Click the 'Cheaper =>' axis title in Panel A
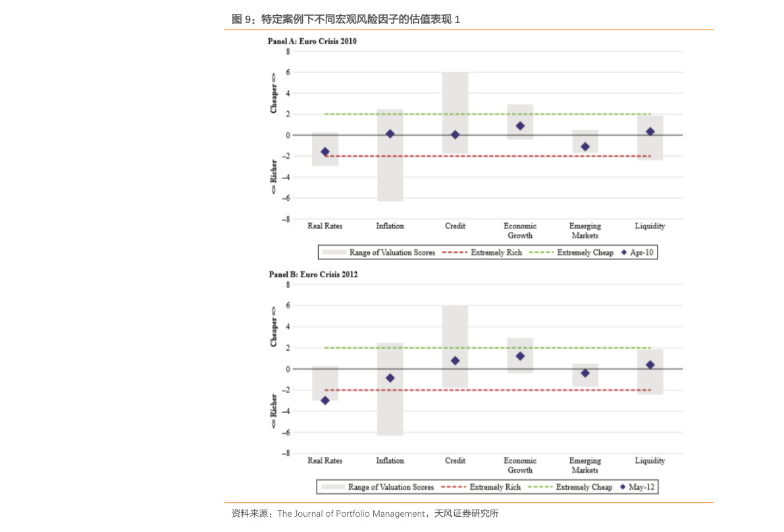The height and width of the screenshot is (532, 784). pos(273,93)
